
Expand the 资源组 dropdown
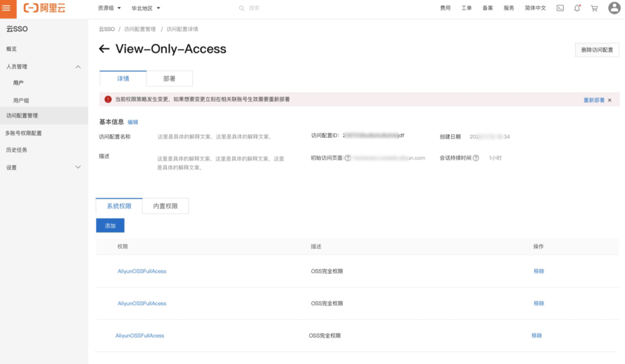pos(109,8)
